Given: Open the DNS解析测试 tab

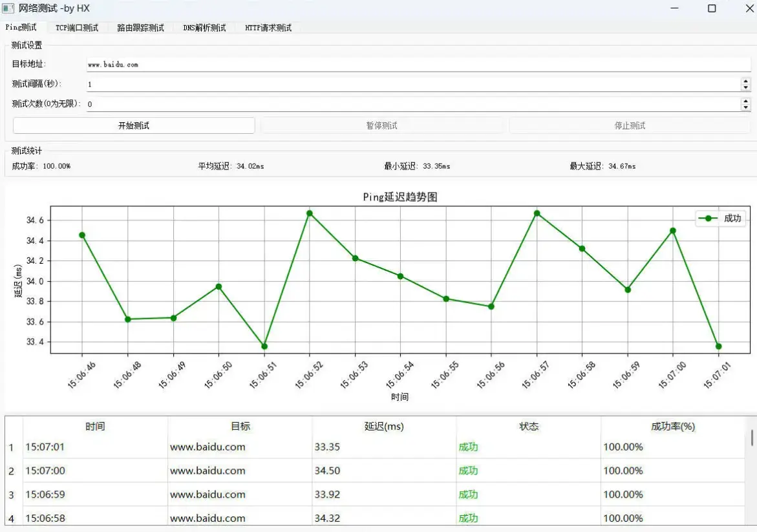Looking at the screenshot, I should pyautogui.click(x=204, y=28).
